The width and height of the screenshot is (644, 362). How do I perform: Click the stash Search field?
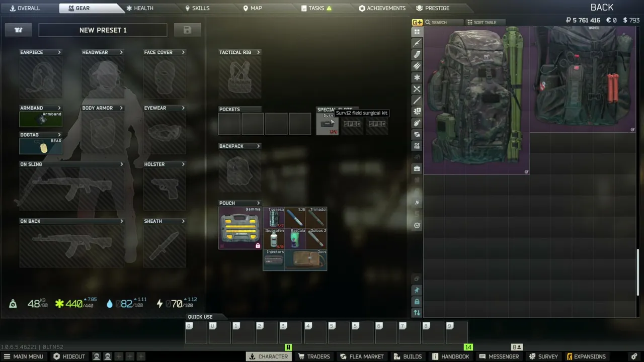tap(443, 23)
